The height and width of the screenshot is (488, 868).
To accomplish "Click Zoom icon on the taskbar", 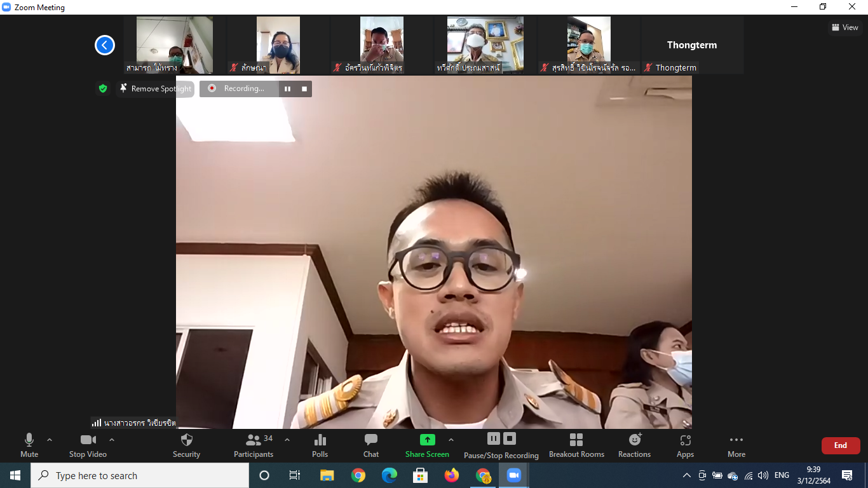I will tap(513, 475).
